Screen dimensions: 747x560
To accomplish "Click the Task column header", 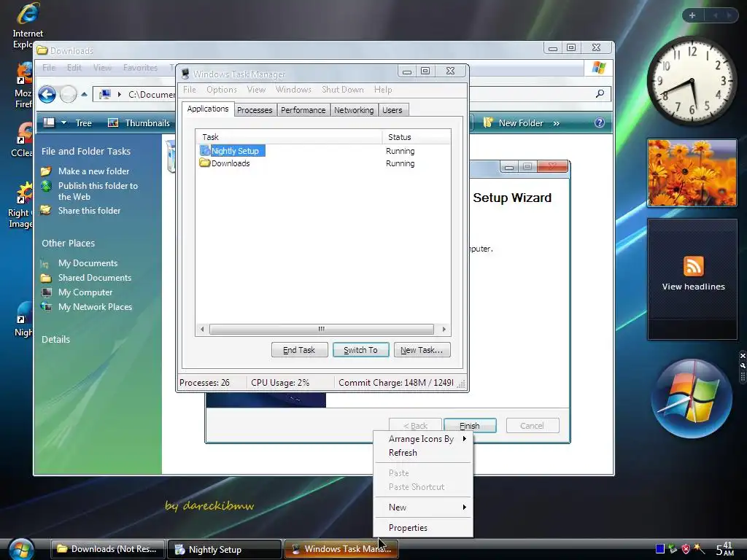I will point(289,137).
